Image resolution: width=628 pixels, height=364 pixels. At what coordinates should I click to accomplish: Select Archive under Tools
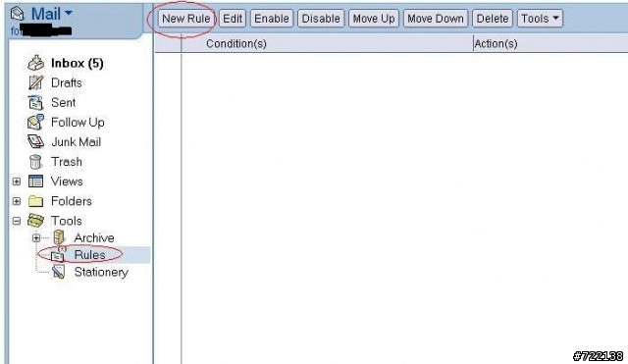[94, 237]
